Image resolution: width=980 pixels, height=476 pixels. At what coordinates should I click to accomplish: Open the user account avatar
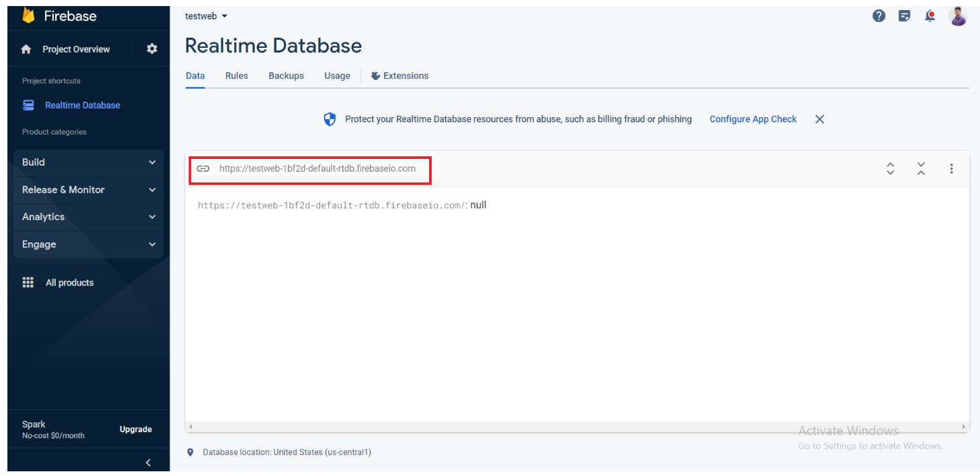coord(958,16)
